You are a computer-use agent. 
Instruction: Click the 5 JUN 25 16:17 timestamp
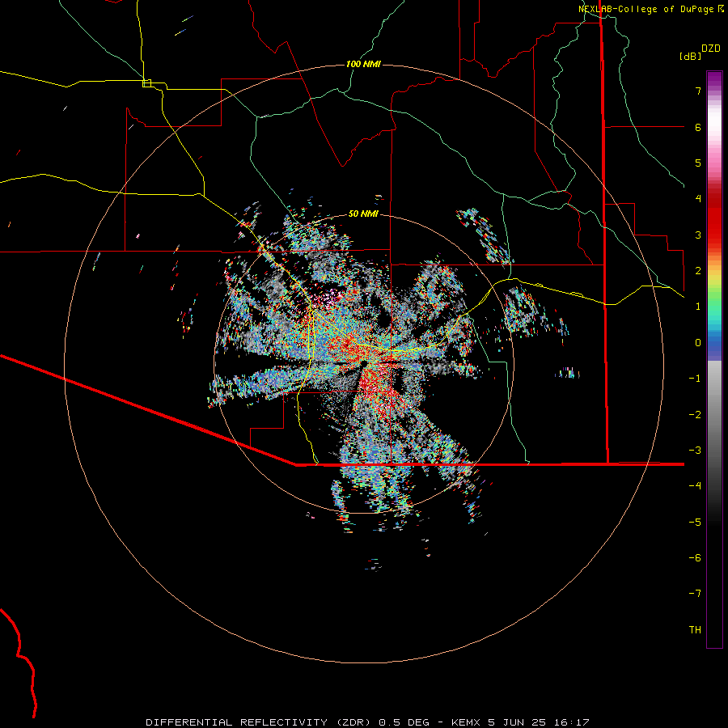pyautogui.click(x=539, y=722)
